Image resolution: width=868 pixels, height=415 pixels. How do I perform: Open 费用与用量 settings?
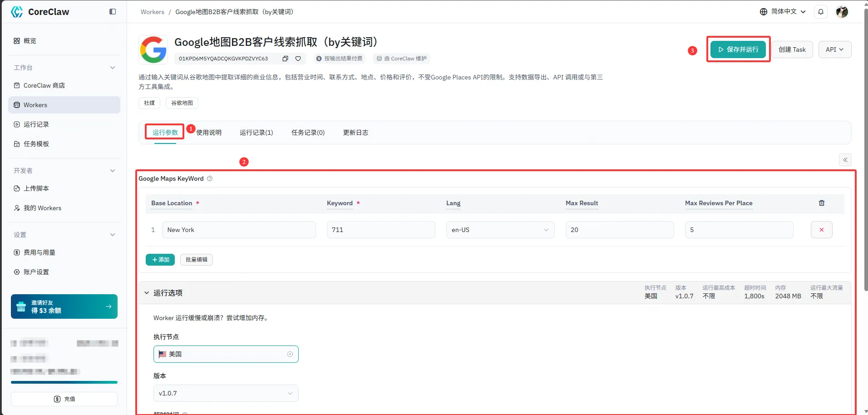[64, 252]
